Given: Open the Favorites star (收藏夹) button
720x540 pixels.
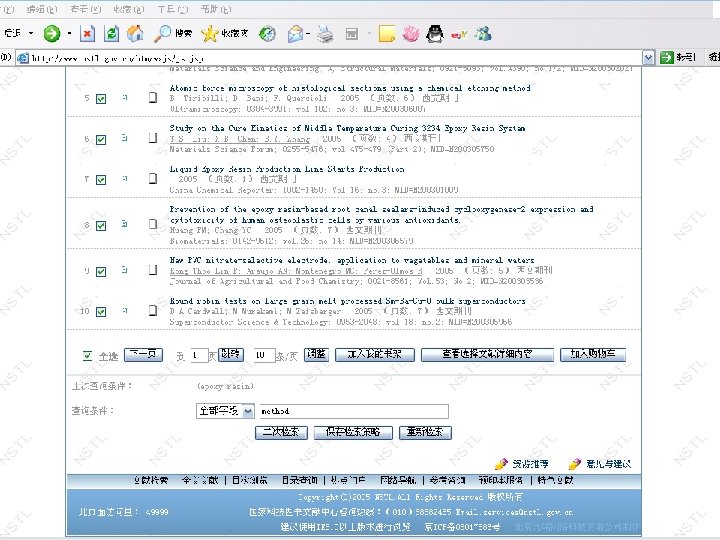Looking at the screenshot, I should (225, 34).
